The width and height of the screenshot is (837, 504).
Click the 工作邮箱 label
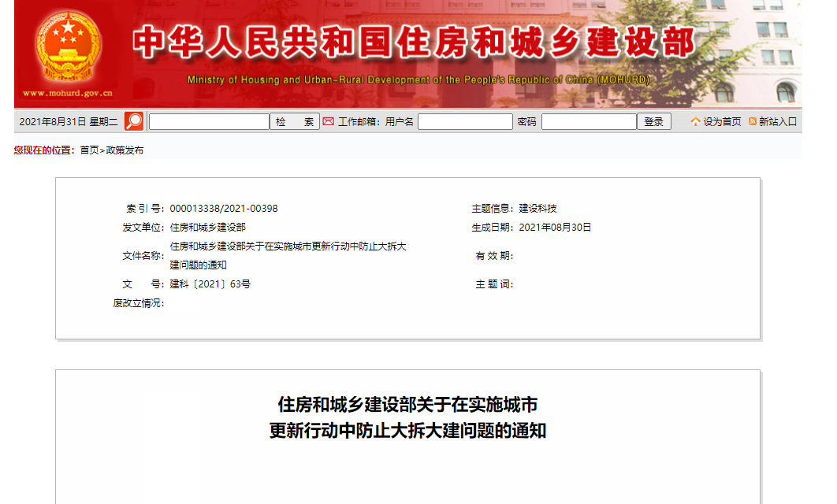(359, 121)
